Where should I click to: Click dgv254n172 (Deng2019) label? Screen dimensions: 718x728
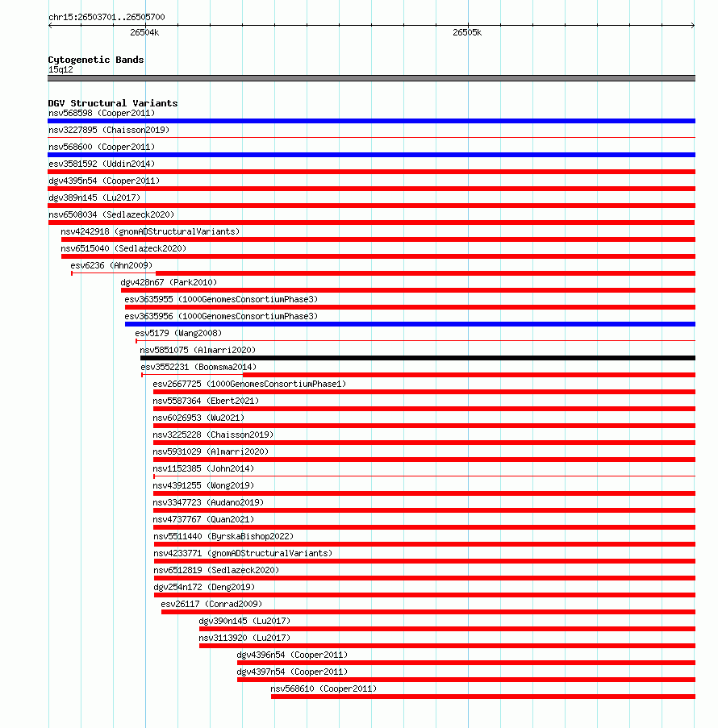point(204,588)
